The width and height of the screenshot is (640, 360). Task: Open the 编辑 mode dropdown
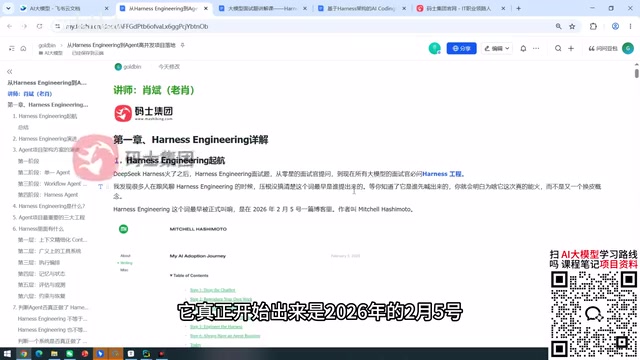click(x=496, y=48)
